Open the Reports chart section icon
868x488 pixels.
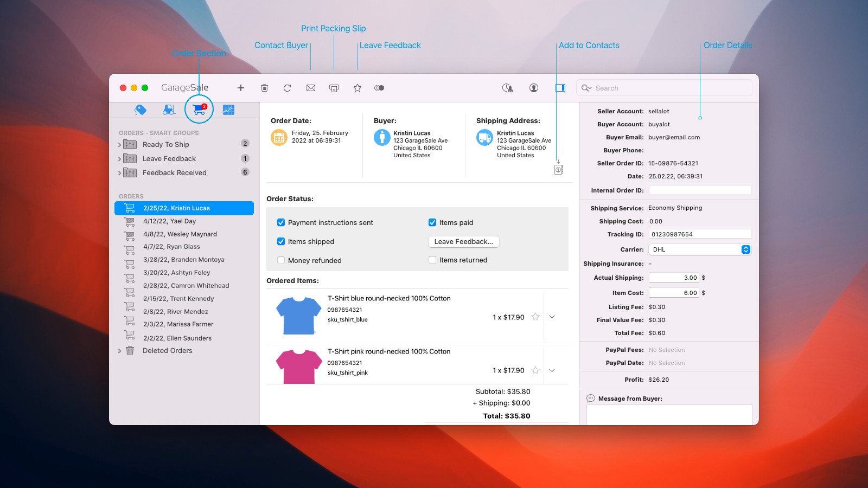tap(228, 110)
